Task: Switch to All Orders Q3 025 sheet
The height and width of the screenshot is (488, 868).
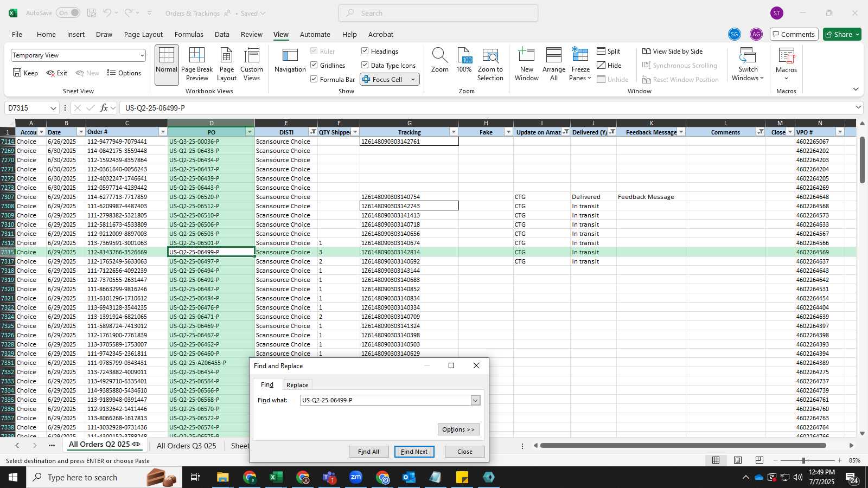Action: coord(186,446)
